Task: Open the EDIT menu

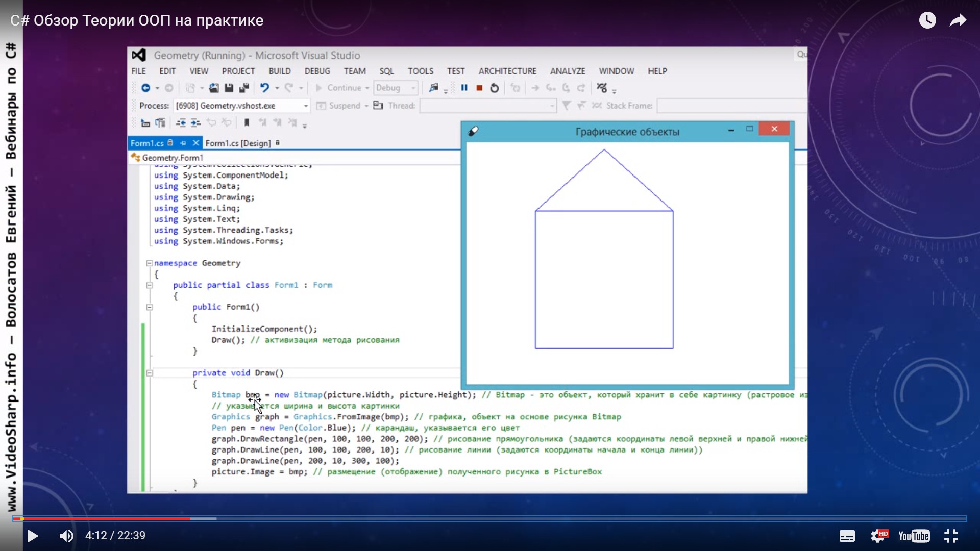Action: pos(167,71)
